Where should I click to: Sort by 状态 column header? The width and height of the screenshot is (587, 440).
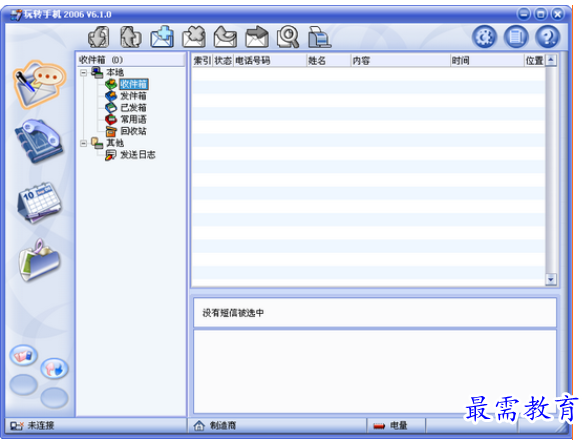pos(223,60)
